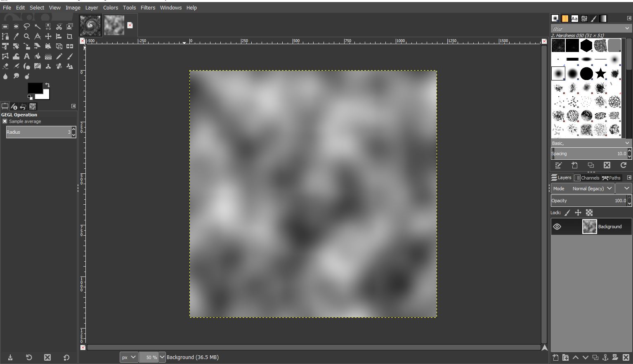Select the Heal bandage tool
633x364 pixels.
(x=59, y=66)
